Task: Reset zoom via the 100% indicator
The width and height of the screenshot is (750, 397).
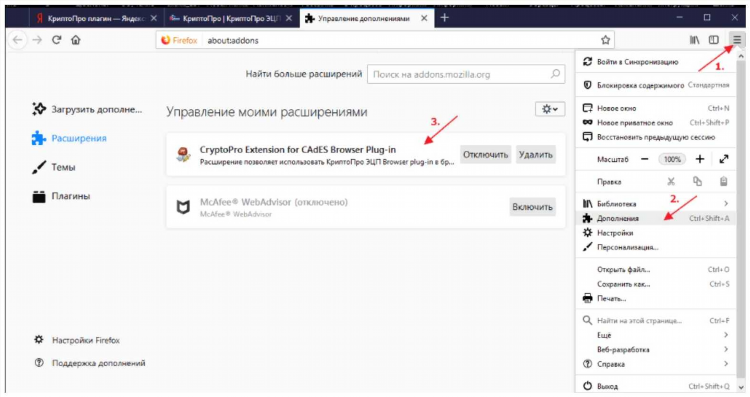Action: click(672, 159)
